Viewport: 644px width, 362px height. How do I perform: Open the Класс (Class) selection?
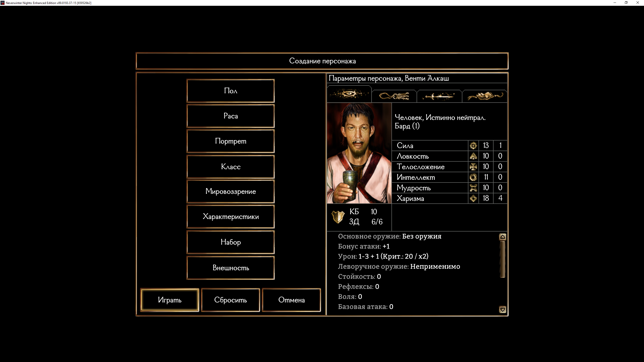point(230,167)
